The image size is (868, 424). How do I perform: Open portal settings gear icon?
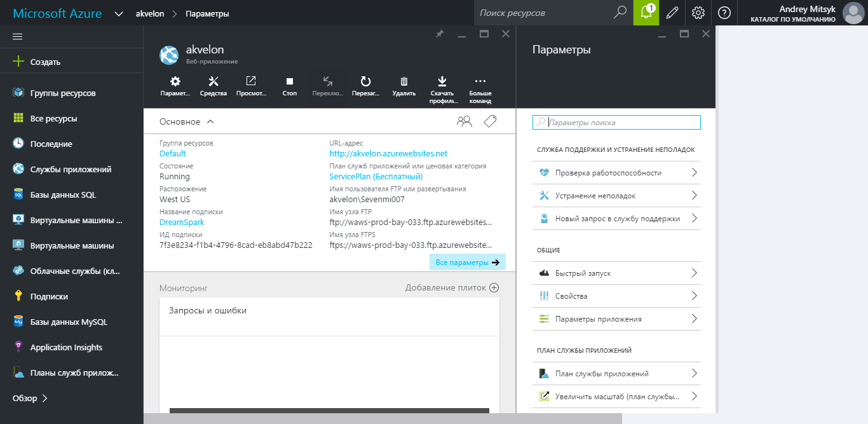[x=698, y=13]
